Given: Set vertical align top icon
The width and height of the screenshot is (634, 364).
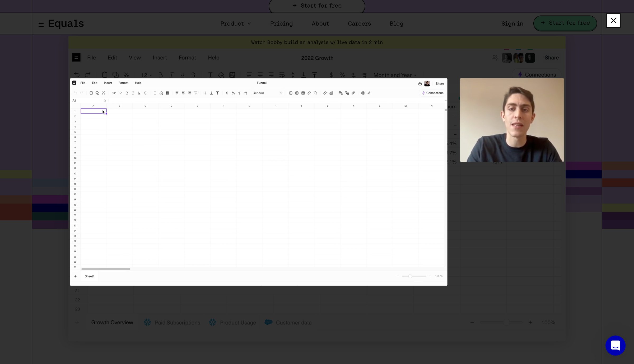Looking at the screenshot, I should click(217, 93).
